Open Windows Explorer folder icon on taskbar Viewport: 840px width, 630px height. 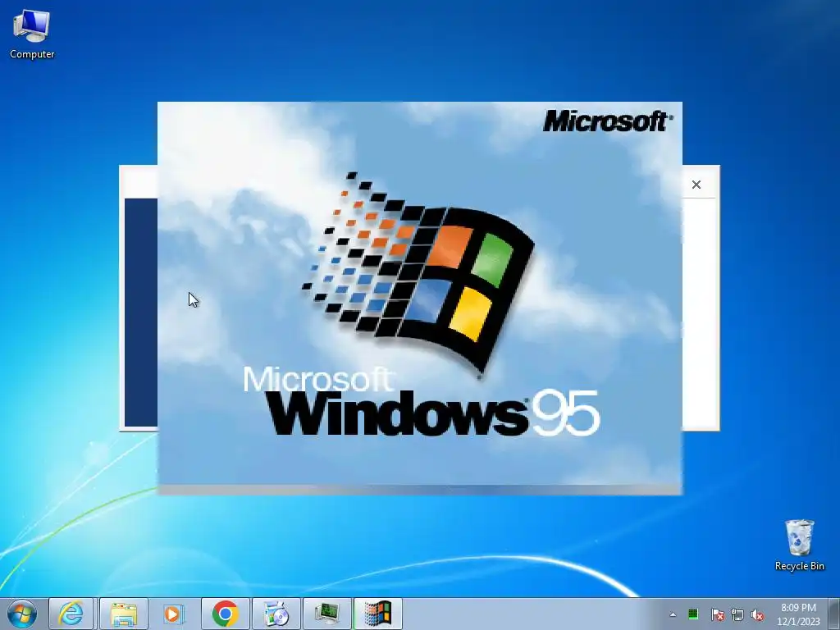tap(124, 614)
